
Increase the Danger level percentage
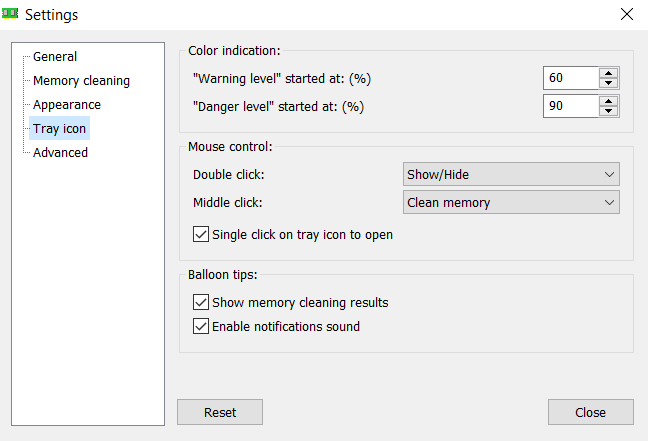(x=608, y=101)
